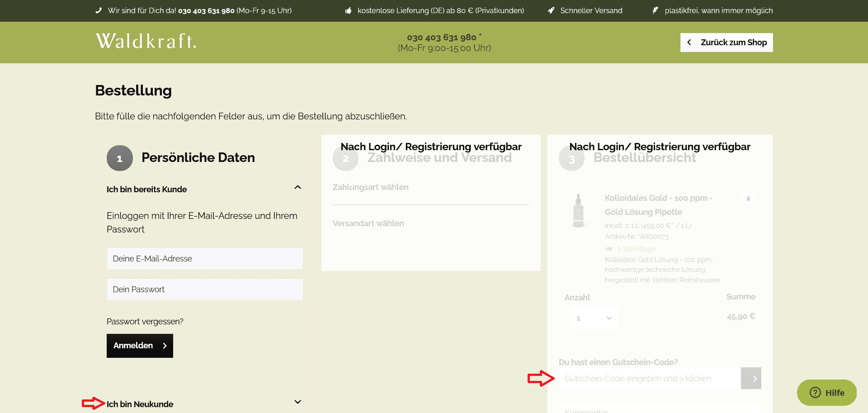Click the rocket icon beside Schneller Versand

coord(550,10)
